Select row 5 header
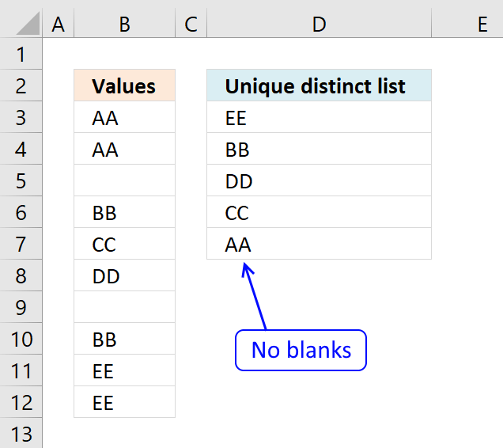503x448 pixels. pos(21,181)
